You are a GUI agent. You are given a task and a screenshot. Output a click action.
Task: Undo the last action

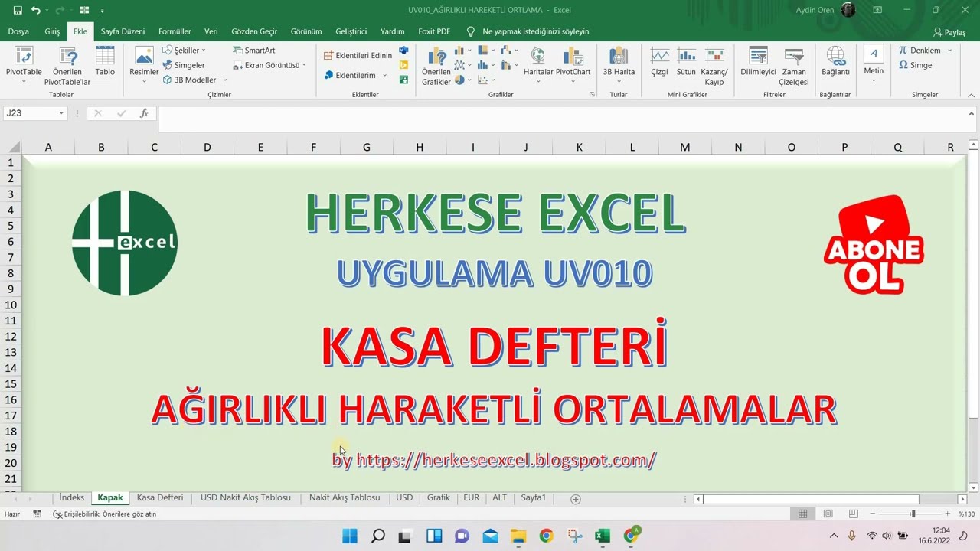point(35,10)
